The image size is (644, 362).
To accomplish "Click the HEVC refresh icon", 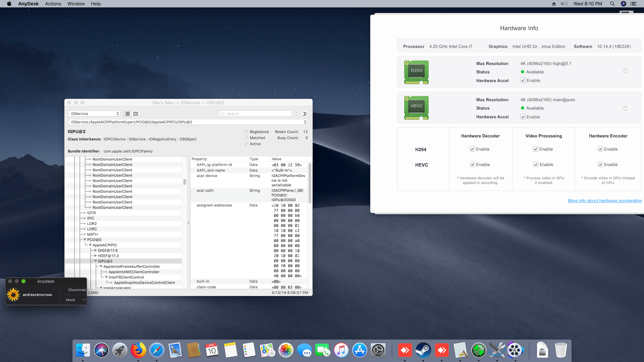I will coord(625,108).
